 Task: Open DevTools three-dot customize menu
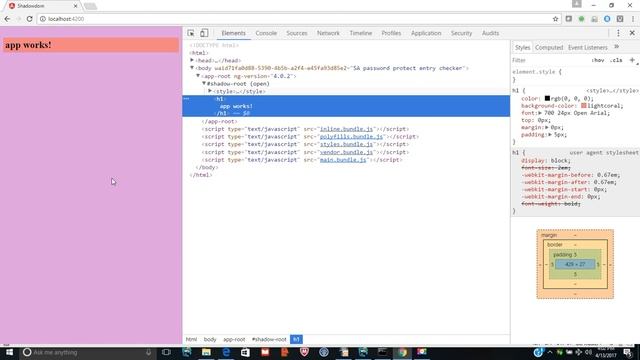[618, 33]
